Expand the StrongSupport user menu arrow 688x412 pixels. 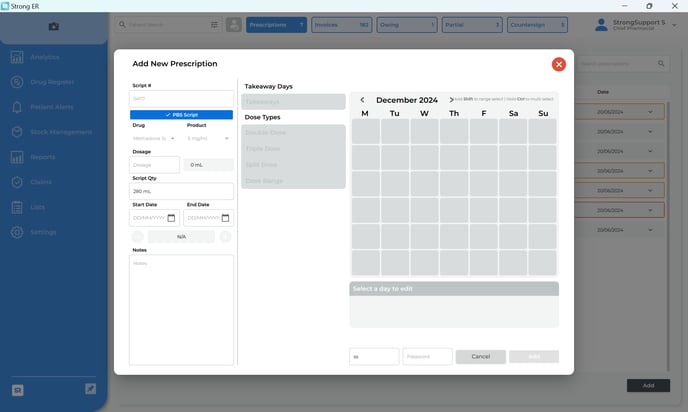pyautogui.click(x=674, y=25)
